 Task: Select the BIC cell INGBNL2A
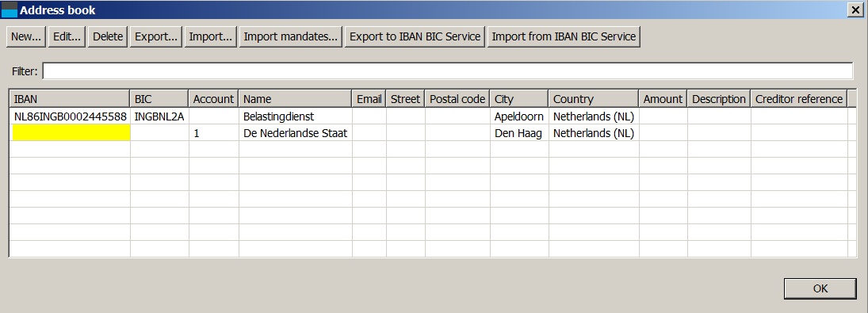159,116
